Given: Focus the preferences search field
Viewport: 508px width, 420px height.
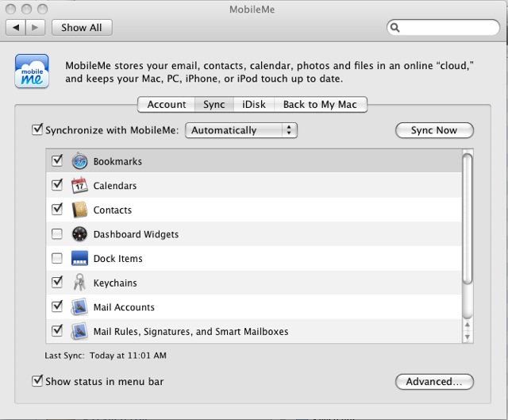Looking at the screenshot, I should pyautogui.click(x=443, y=28).
